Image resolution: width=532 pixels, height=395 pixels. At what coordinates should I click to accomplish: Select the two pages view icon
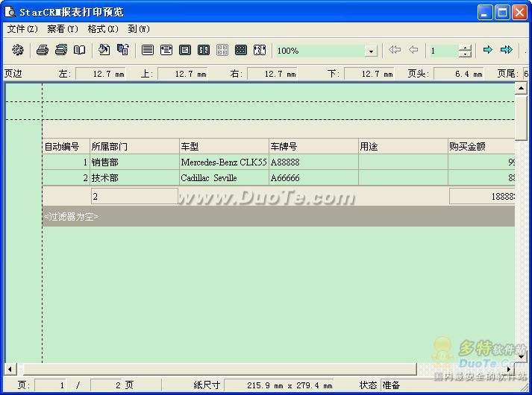point(204,50)
